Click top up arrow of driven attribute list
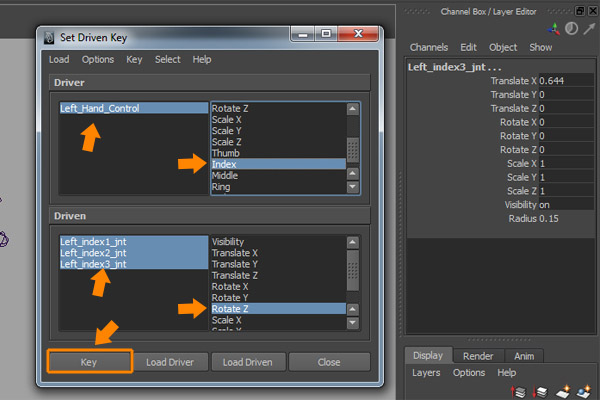The image size is (600, 400). tap(352, 242)
